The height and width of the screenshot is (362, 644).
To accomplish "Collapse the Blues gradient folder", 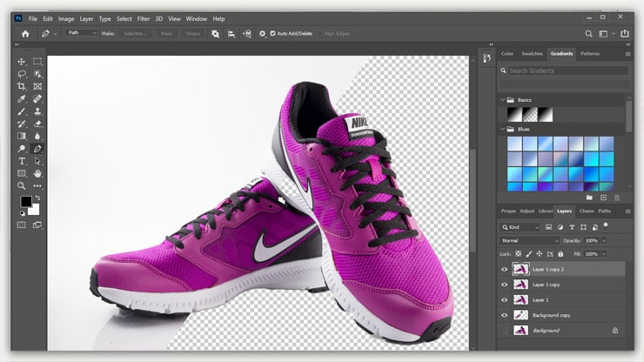I will [x=503, y=129].
